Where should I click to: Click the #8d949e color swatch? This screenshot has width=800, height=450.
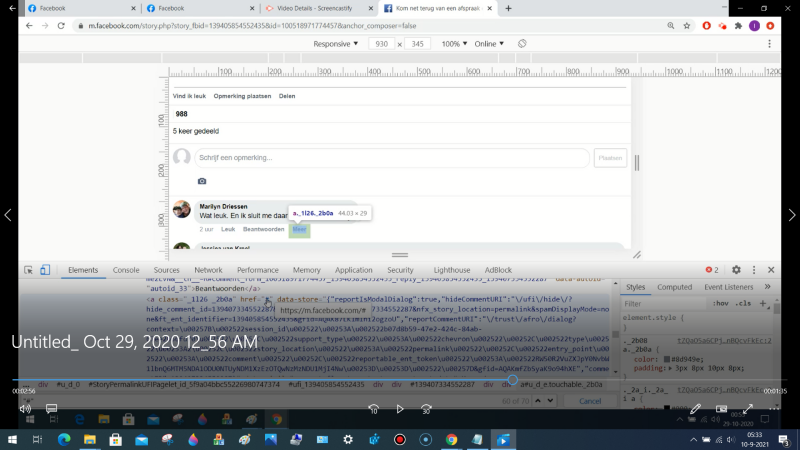point(667,359)
